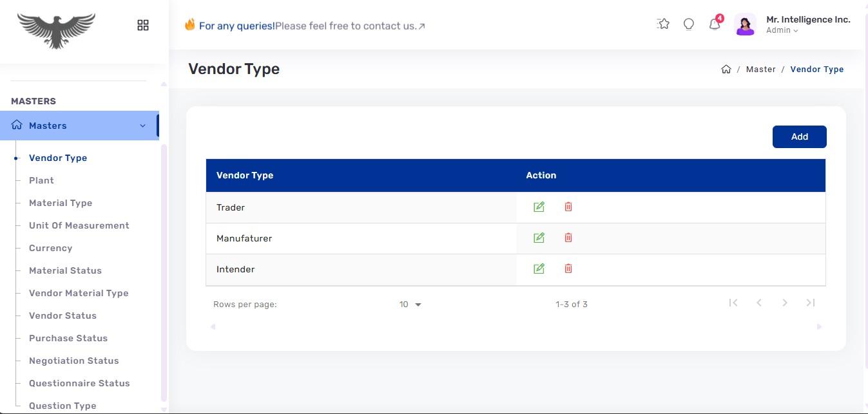Image resolution: width=868 pixels, height=414 pixels.
Task: Jump to the last page arrow
Action: [811, 303]
